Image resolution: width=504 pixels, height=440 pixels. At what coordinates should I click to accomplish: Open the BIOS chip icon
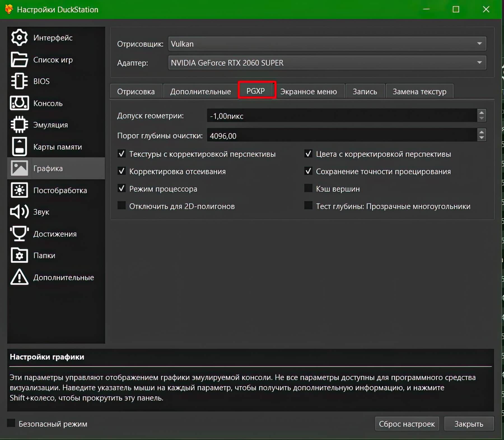pyautogui.click(x=19, y=81)
